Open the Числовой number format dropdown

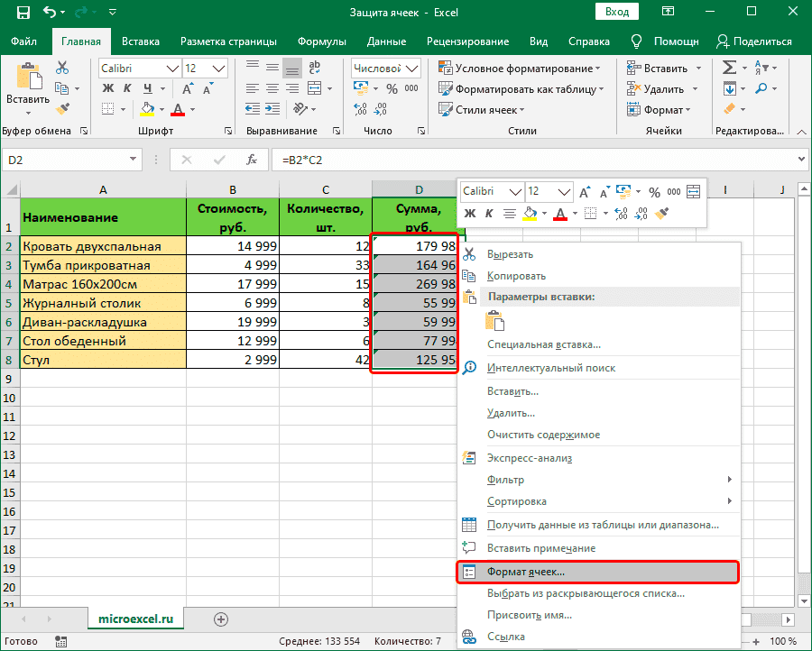click(x=412, y=69)
